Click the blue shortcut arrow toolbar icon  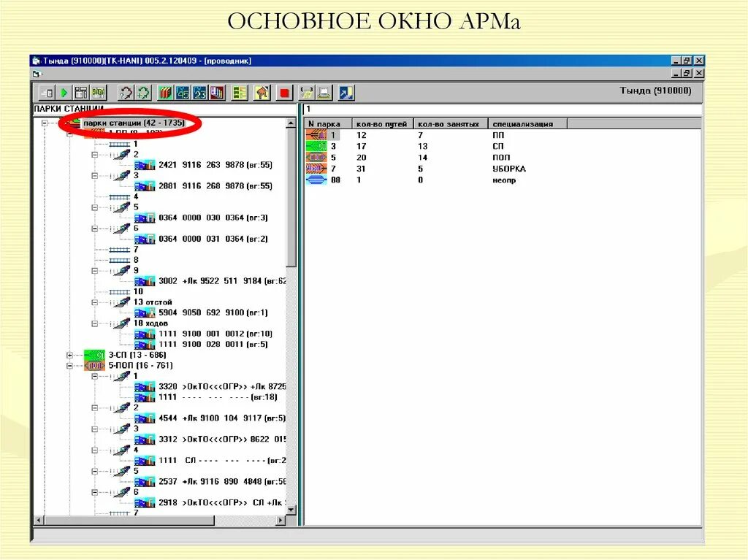pyautogui.click(x=346, y=93)
